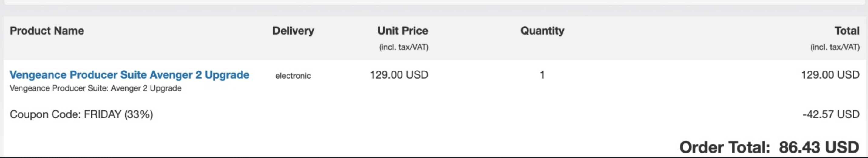Click the FRIDAY coupon code name
Viewport: 868px width, 158px height.
click(103, 115)
